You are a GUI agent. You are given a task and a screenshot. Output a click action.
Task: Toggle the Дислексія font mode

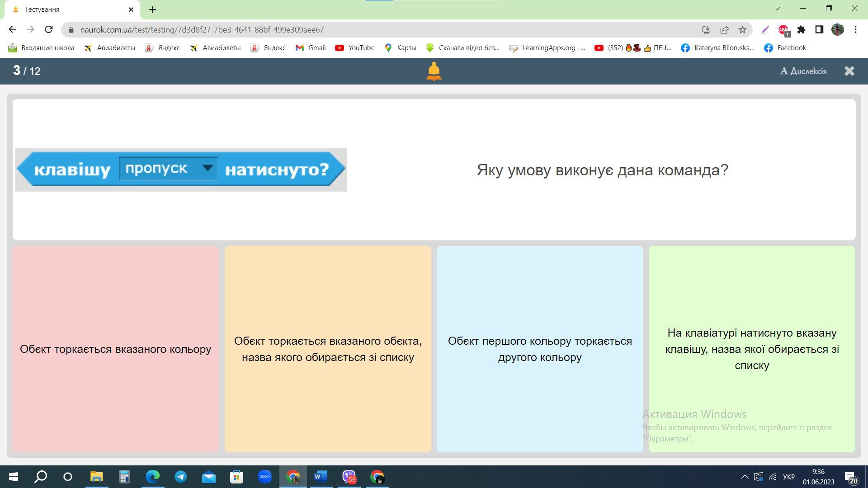[x=803, y=71]
